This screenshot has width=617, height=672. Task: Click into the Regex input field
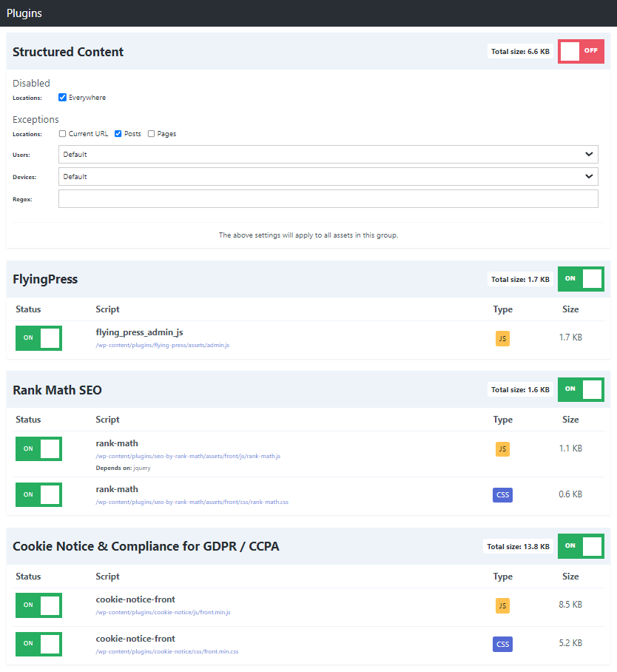point(328,199)
